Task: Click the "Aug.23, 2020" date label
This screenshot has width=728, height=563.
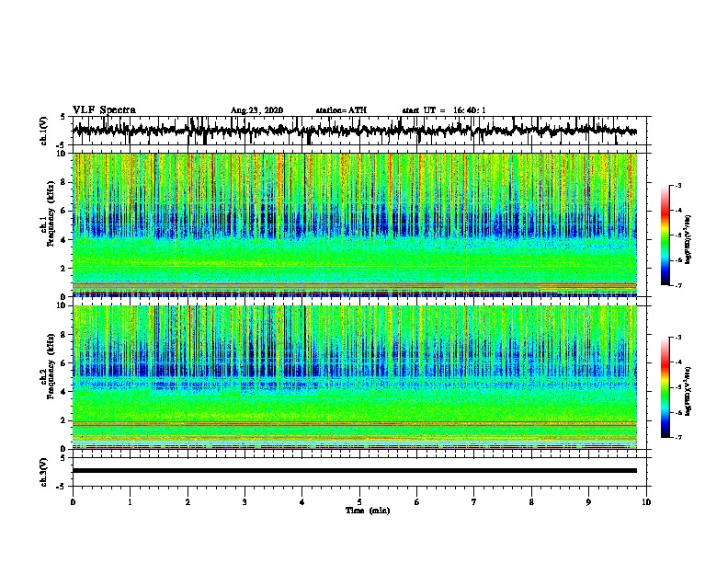Action: click(256, 110)
